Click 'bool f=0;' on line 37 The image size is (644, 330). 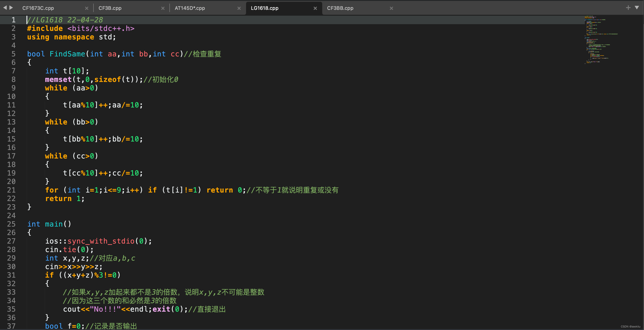tap(65, 326)
